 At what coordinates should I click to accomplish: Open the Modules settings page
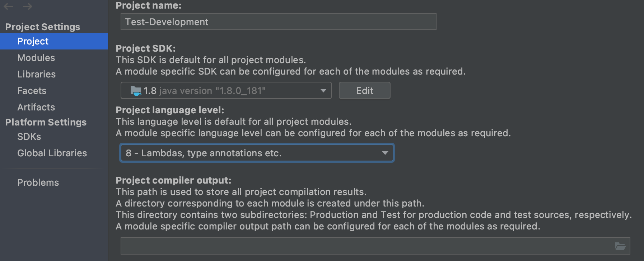pos(36,58)
